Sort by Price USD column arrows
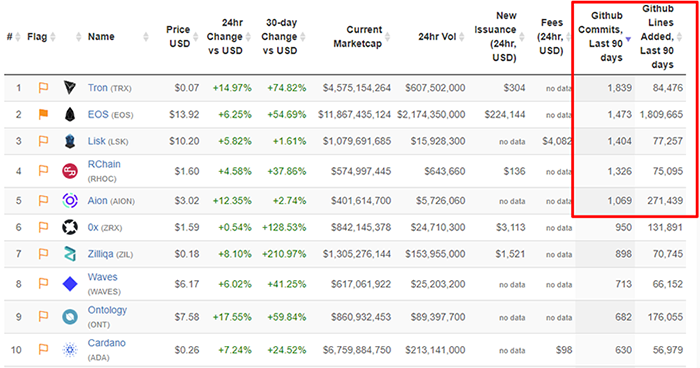 pos(196,37)
